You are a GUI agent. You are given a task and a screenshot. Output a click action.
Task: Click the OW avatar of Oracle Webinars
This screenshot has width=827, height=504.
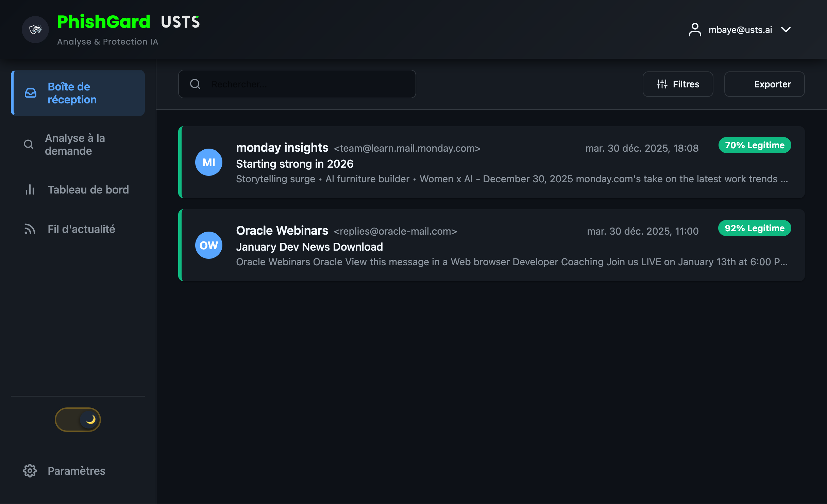(208, 245)
